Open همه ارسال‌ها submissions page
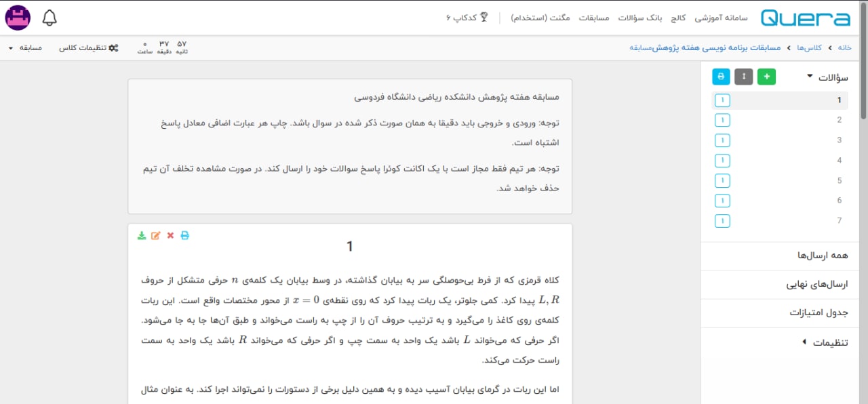868x404 pixels. [823, 256]
